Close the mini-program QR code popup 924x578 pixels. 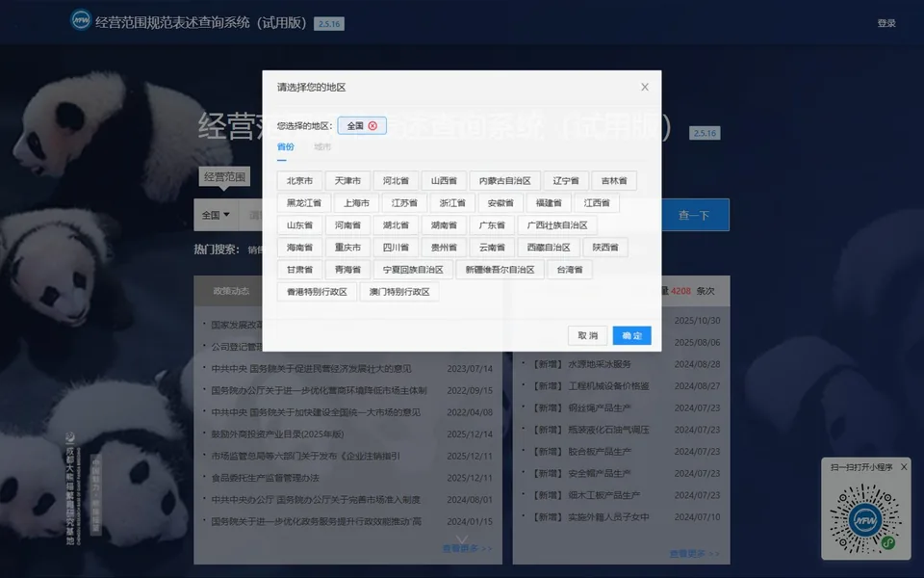point(904,467)
